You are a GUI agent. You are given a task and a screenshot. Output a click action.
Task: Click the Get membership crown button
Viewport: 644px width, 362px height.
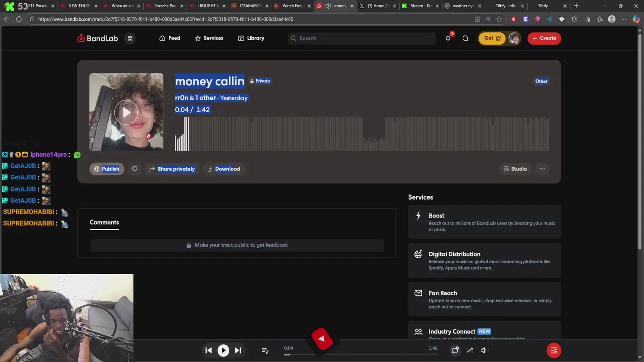point(491,38)
